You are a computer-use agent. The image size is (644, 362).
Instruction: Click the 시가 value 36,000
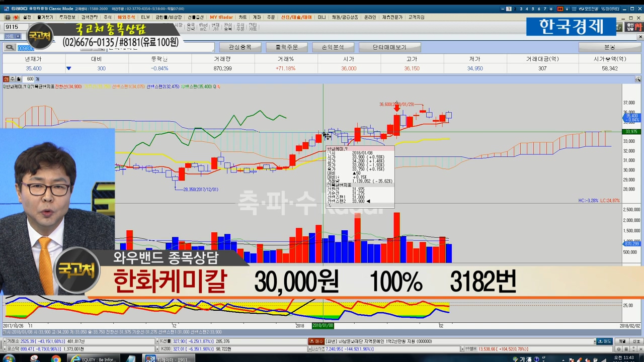click(349, 68)
